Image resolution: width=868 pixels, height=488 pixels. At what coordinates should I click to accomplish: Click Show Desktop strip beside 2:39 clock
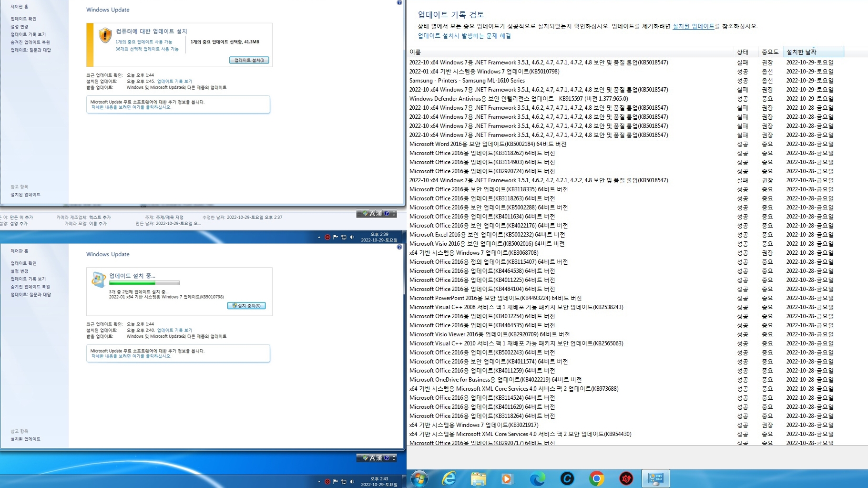(404, 237)
